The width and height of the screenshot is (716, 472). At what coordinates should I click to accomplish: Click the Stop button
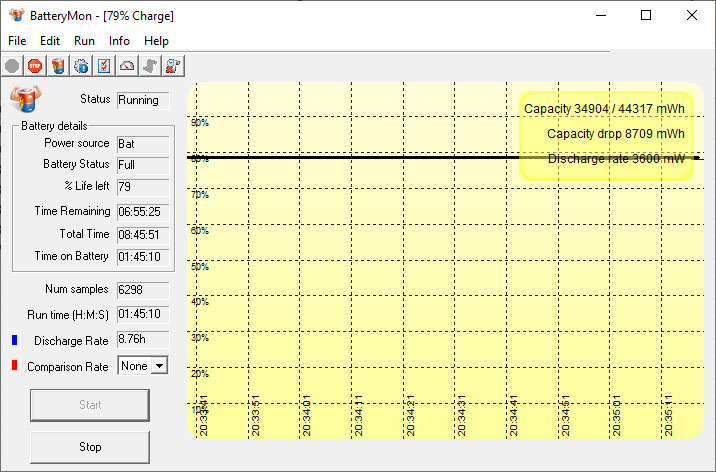(90, 447)
